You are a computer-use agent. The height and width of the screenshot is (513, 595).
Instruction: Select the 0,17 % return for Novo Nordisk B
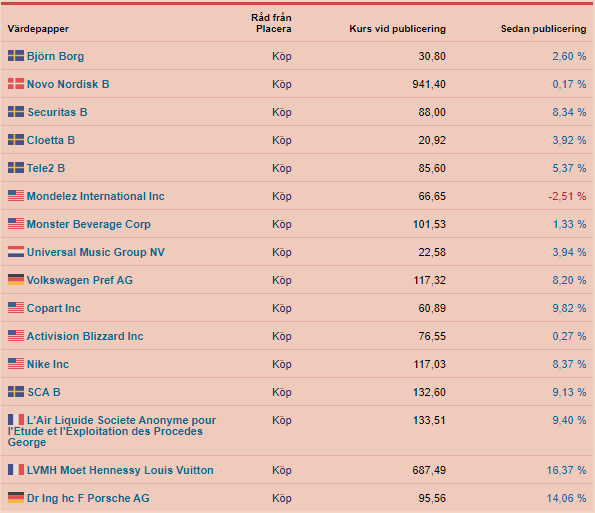(x=569, y=84)
